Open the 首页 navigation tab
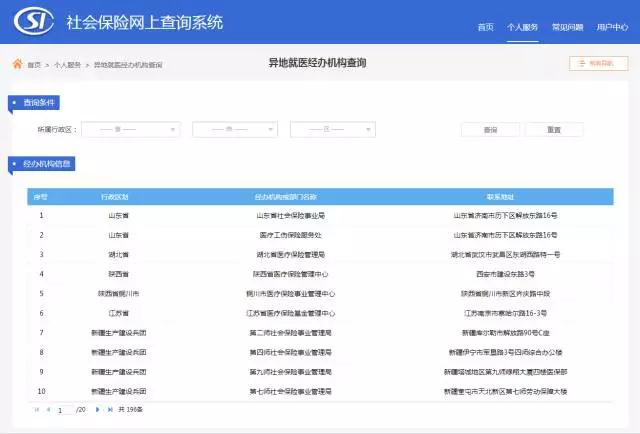 coord(485,27)
